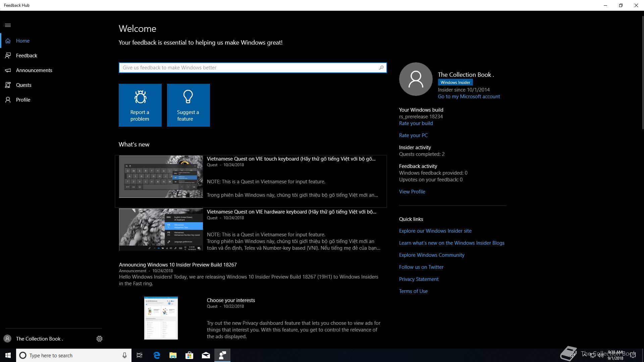
Task: Focus the feedback search box
Action: point(253,68)
